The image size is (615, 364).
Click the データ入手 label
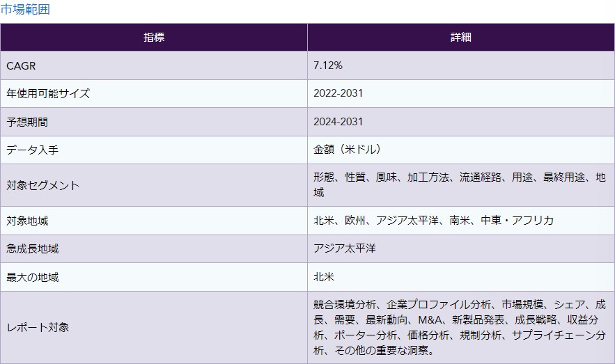pyautogui.click(x=33, y=150)
